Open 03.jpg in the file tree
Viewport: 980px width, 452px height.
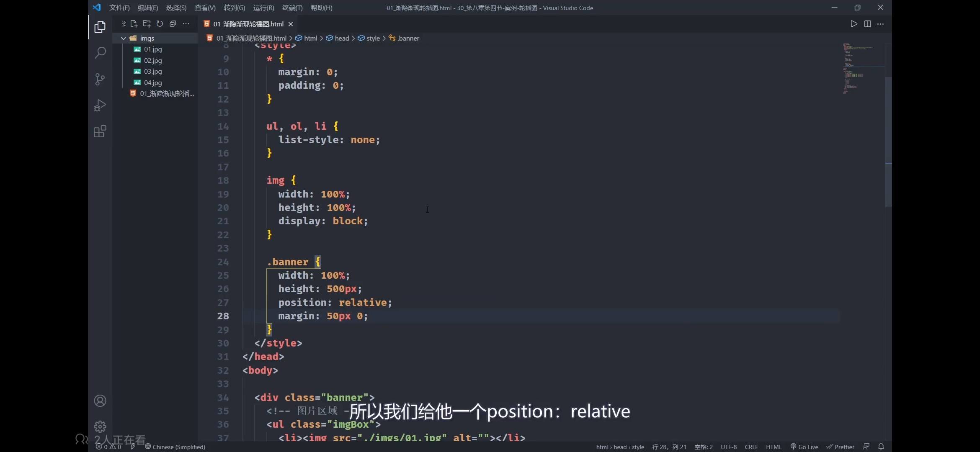click(x=153, y=72)
